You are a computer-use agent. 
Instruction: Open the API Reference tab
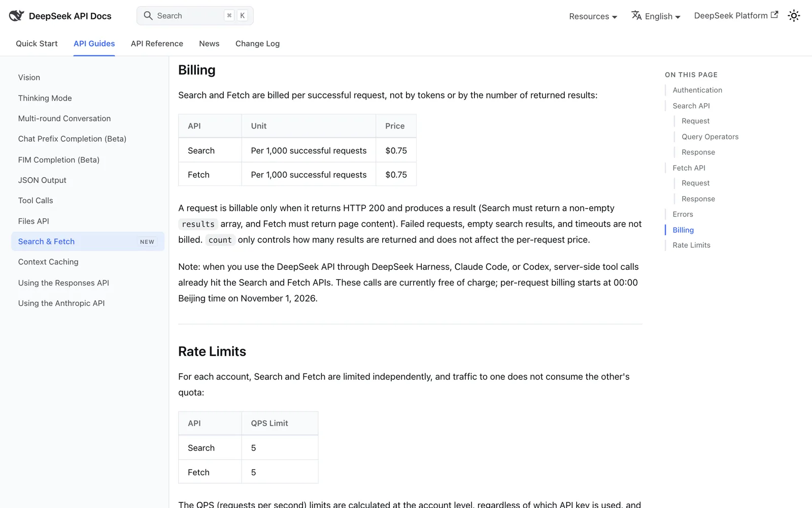click(x=157, y=44)
